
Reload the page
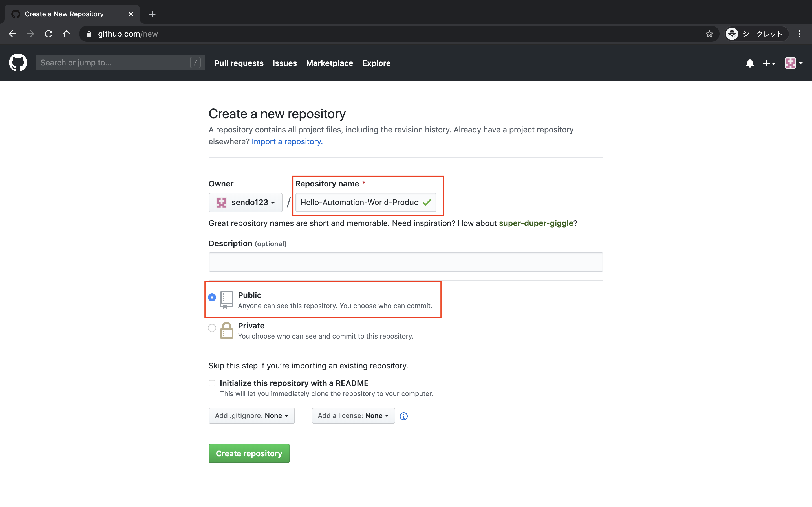pyautogui.click(x=49, y=34)
